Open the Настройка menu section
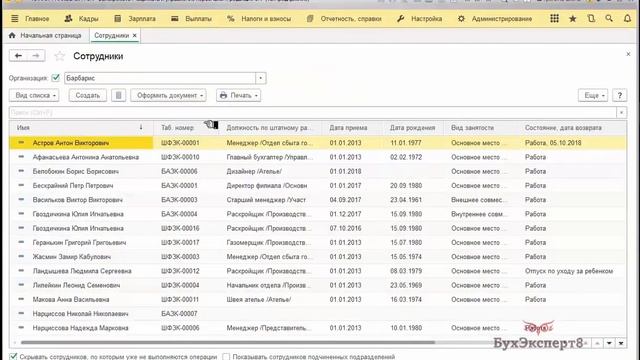Image resolution: width=640 pixels, height=360 pixels. pyautogui.click(x=420, y=19)
